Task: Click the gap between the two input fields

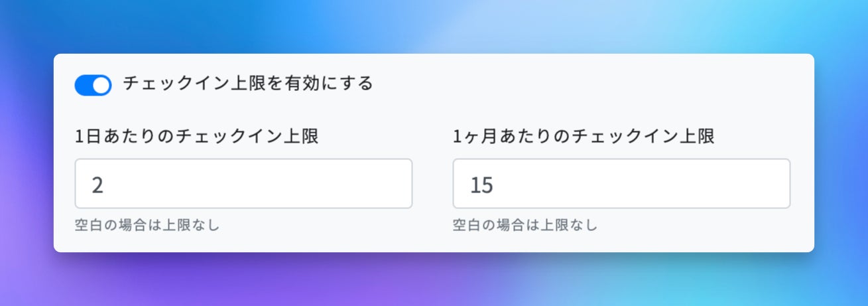Action: (432, 184)
